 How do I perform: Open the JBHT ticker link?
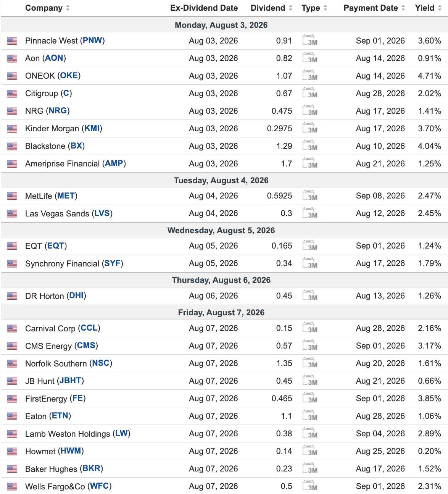coord(70,381)
